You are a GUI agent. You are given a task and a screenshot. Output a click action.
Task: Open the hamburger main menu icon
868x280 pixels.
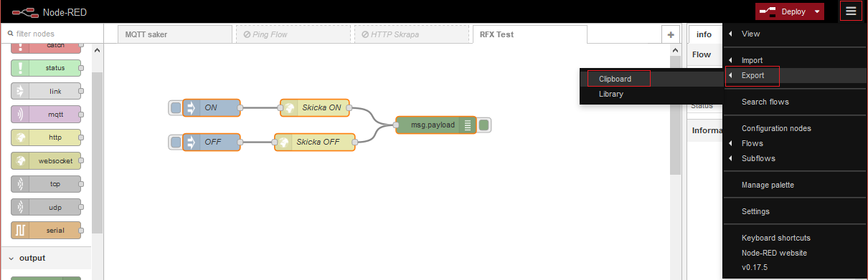click(x=851, y=11)
